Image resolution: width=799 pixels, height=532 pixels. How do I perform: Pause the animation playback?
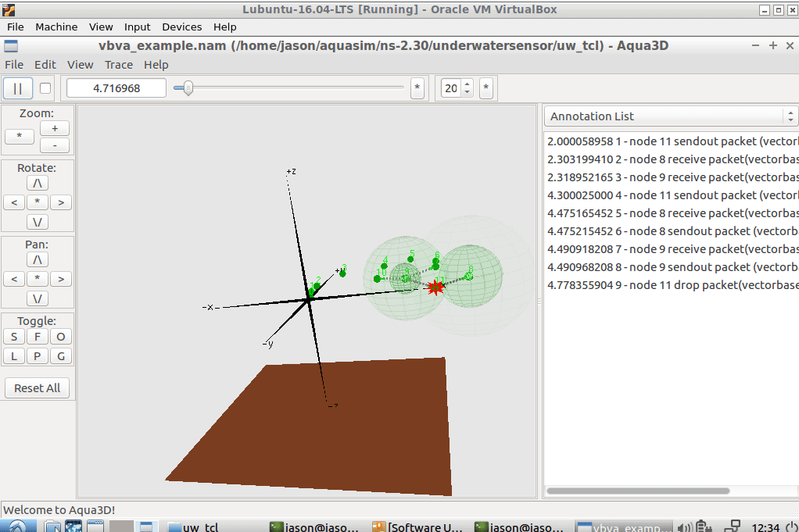click(18, 88)
